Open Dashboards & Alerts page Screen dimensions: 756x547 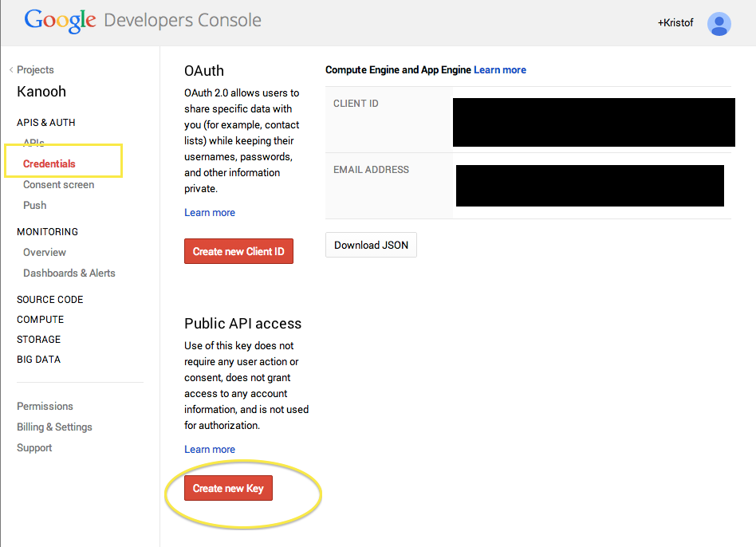69,273
